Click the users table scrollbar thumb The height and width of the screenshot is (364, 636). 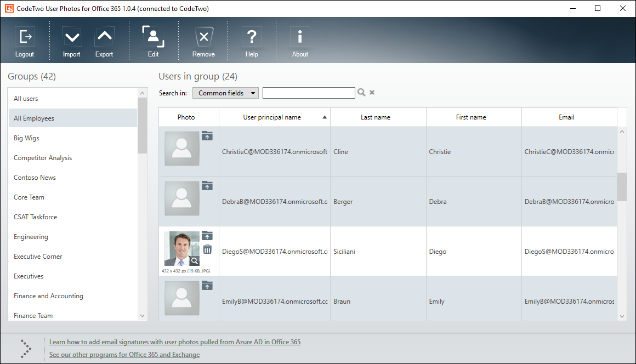coord(622,187)
